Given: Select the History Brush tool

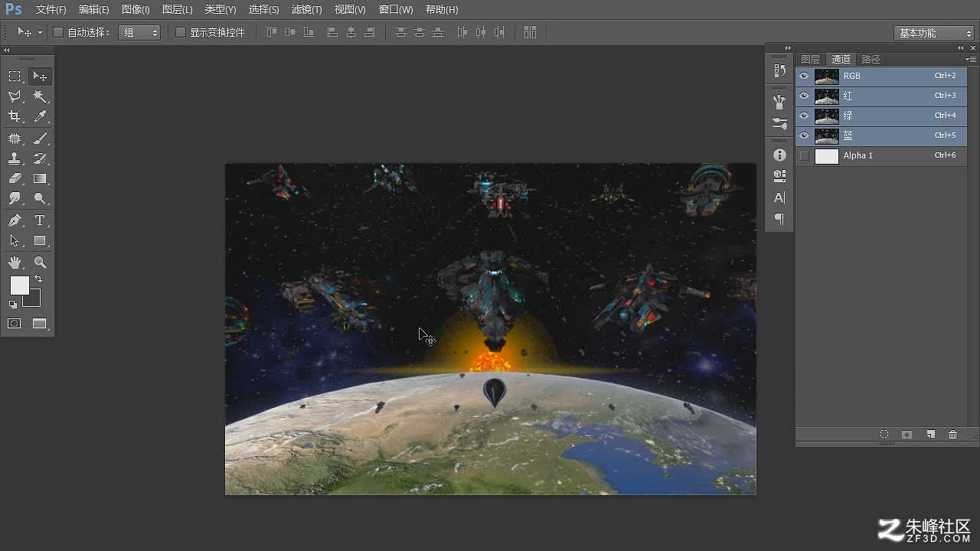Looking at the screenshot, I should click(40, 158).
